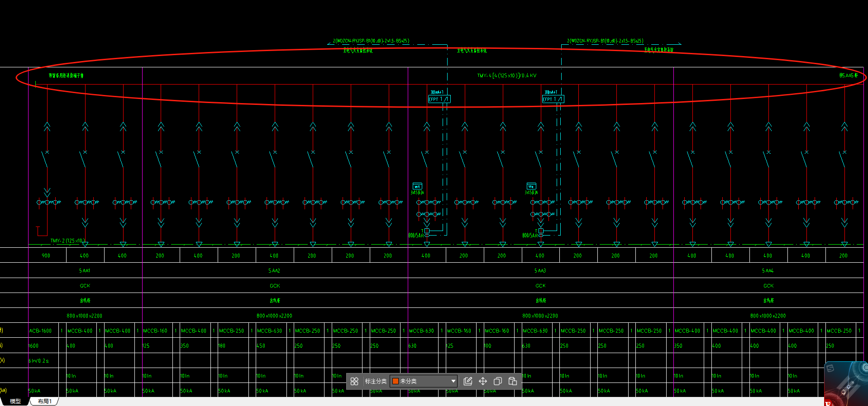Select the 5AA4 cabinet label

click(x=768, y=271)
